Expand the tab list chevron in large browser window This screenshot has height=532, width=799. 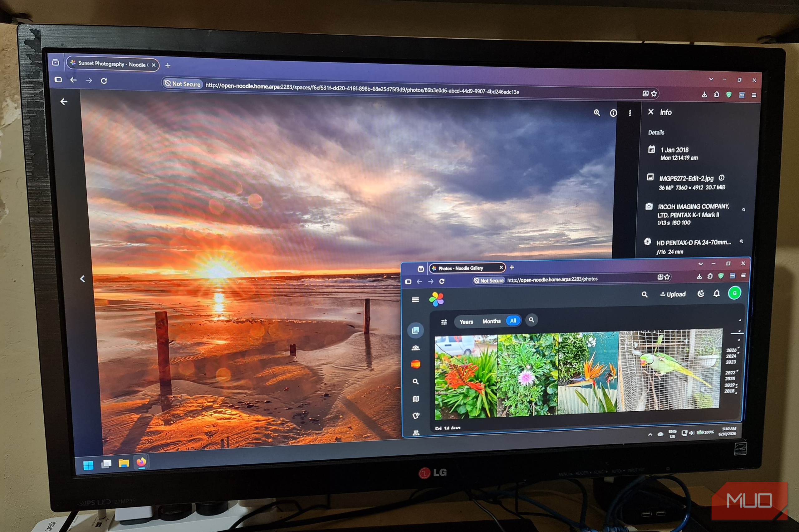click(711, 79)
